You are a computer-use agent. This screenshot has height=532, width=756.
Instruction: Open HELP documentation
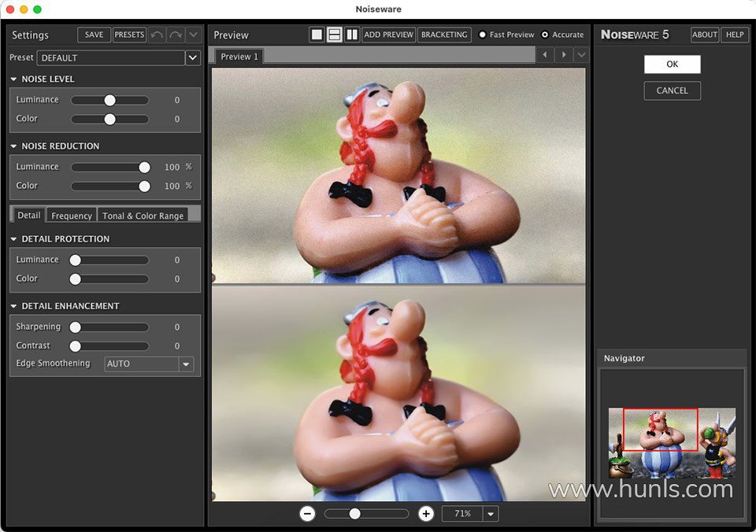tap(735, 35)
